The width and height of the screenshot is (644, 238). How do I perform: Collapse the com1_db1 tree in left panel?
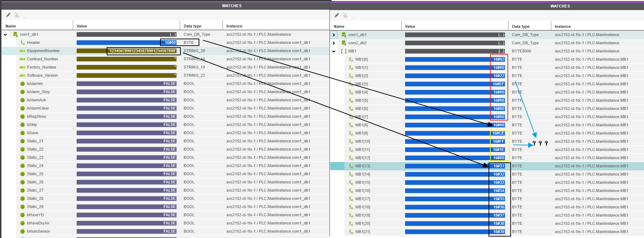5,35
